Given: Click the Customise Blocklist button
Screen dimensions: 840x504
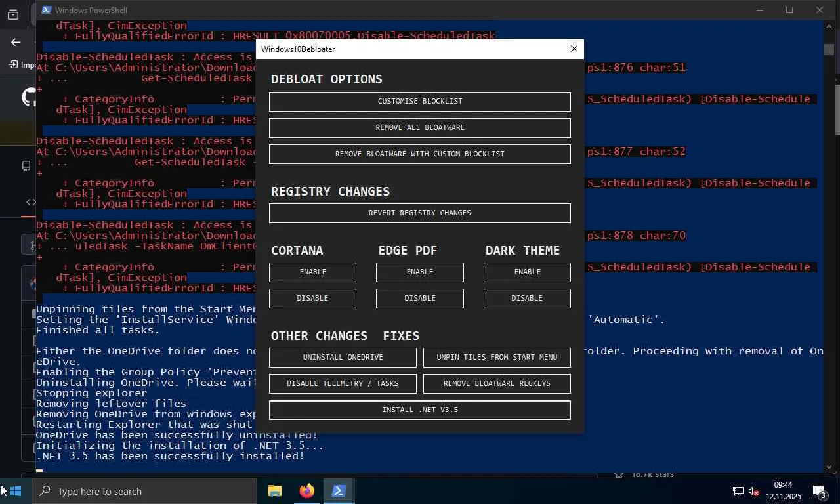Looking at the screenshot, I should [x=420, y=101].
